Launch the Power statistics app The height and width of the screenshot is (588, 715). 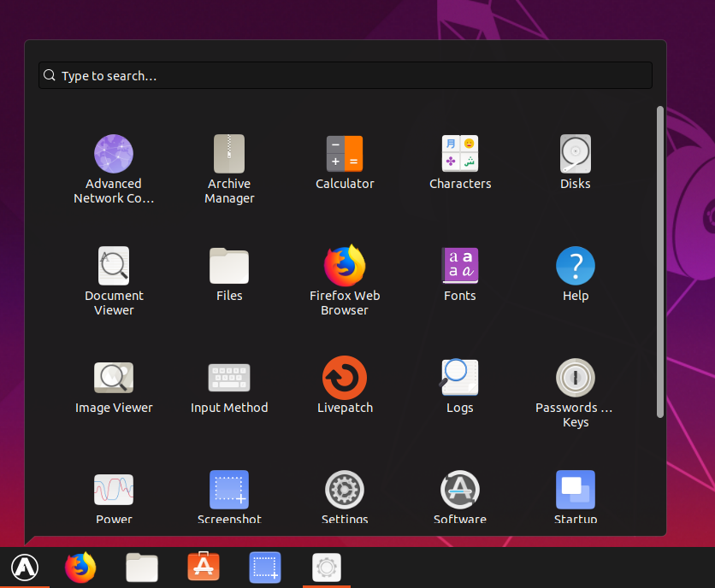(x=114, y=489)
